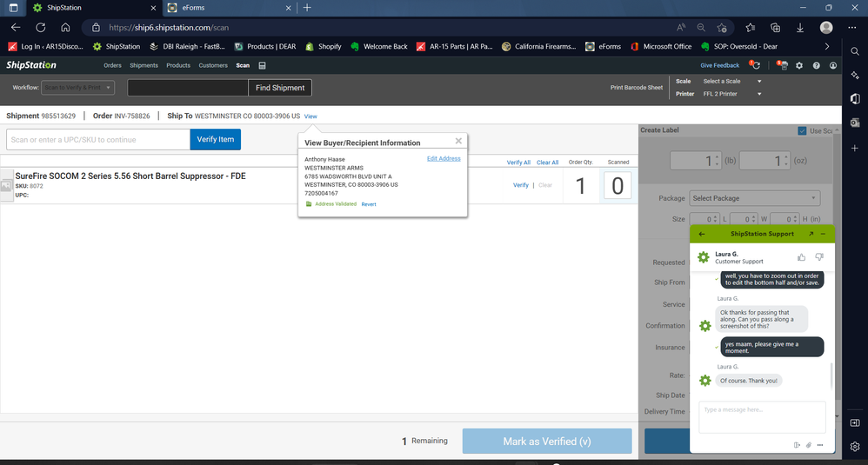Open the print queue printer icon
The height and width of the screenshot is (465, 868).
[783, 65]
